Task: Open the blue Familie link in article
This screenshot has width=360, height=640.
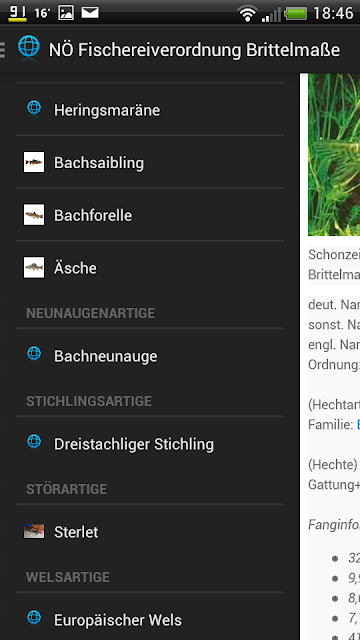Action: 358,424
